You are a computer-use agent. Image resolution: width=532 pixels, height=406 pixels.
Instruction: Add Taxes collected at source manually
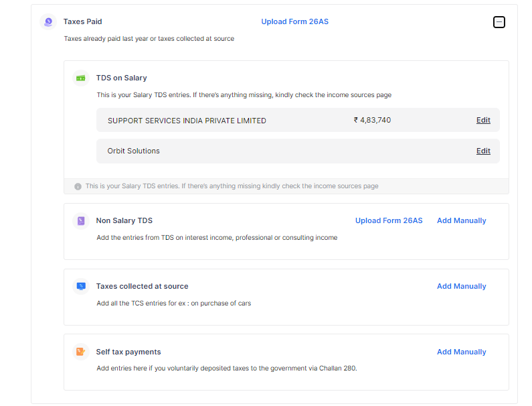(462, 286)
